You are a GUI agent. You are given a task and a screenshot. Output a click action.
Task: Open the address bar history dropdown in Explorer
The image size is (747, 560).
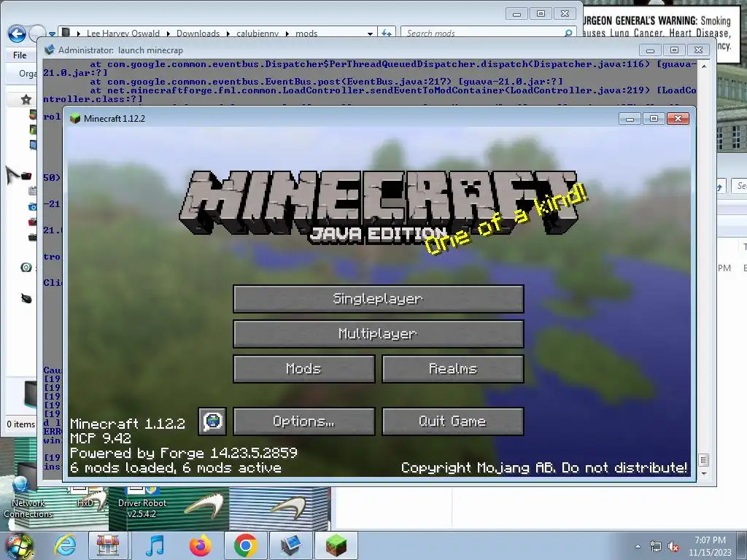pos(370,34)
